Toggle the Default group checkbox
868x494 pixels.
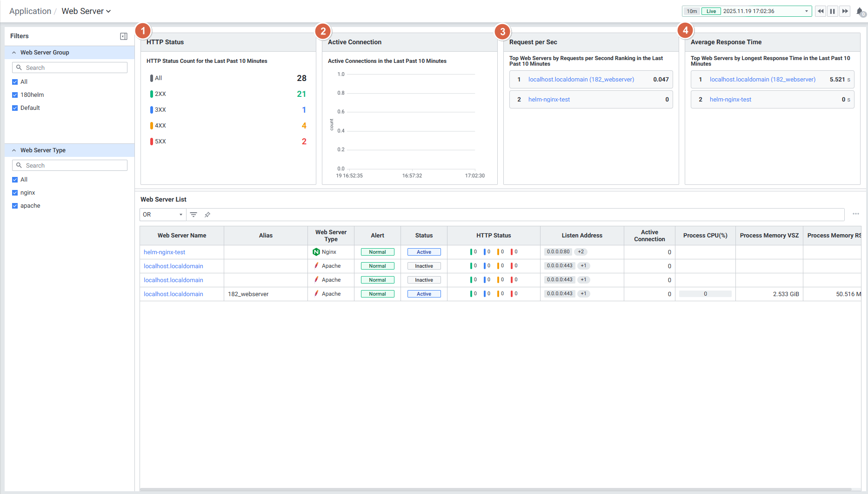[15, 108]
